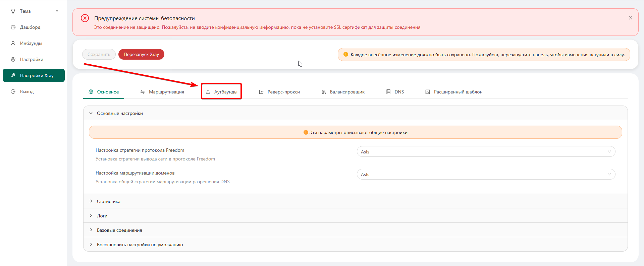
Task: Click the lightbulb Theme icon in sidebar
Action: [x=13, y=11]
